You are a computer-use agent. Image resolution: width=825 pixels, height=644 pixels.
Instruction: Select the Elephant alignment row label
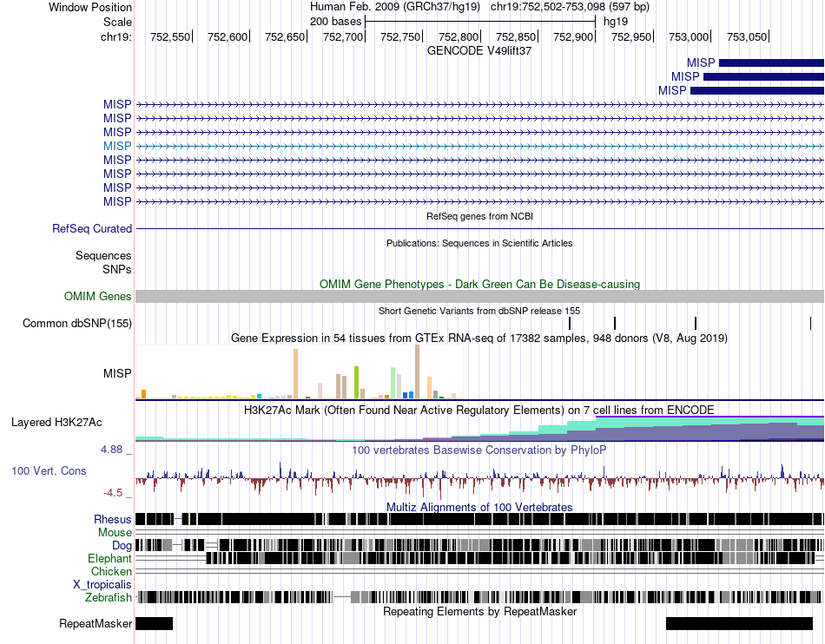pos(109,558)
